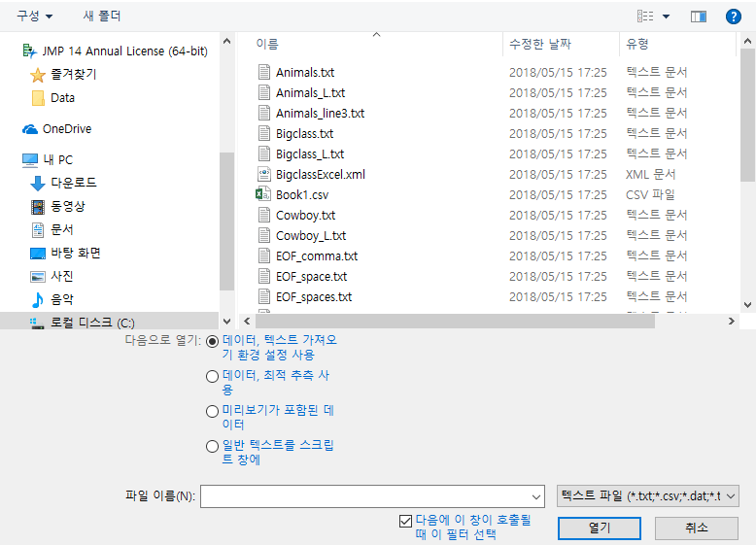The width and height of the screenshot is (756, 545).
Task: Open the 구성 dropdown menu
Action: click(35, 16)
